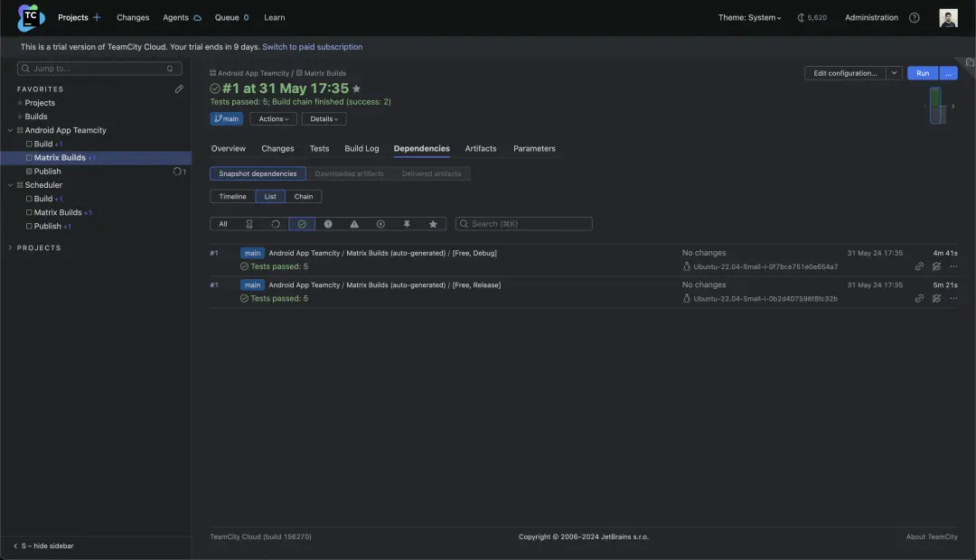
Task: Click agent icon of Ubuntu-22.04-Small-i-0b2d407598f8fc32b
Action: [x=687, y=299]
